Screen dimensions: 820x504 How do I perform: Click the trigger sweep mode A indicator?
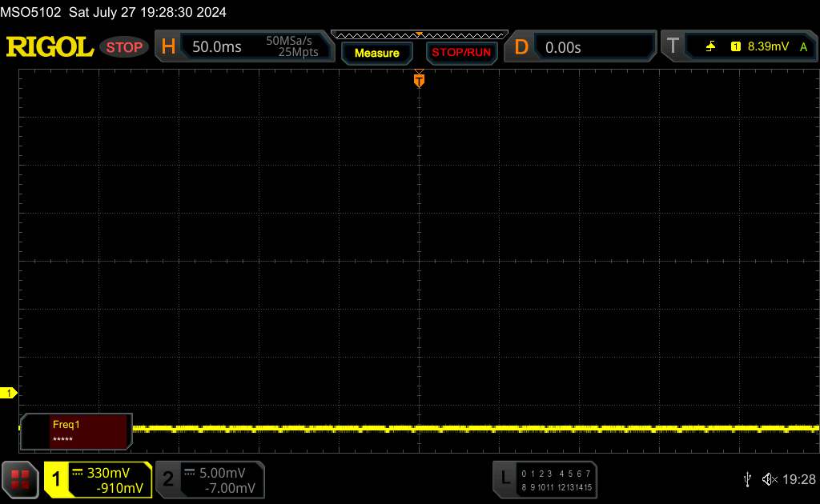coord(804,47)
